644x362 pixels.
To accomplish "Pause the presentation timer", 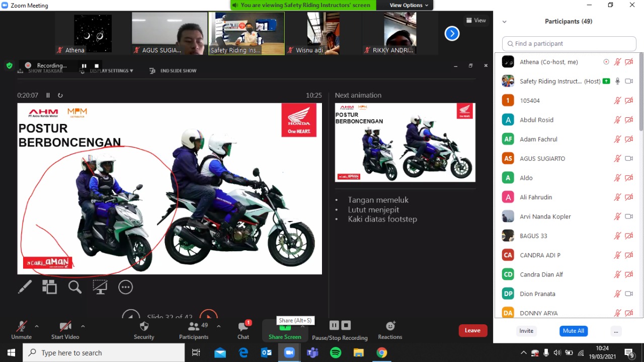I will [48, 95].
